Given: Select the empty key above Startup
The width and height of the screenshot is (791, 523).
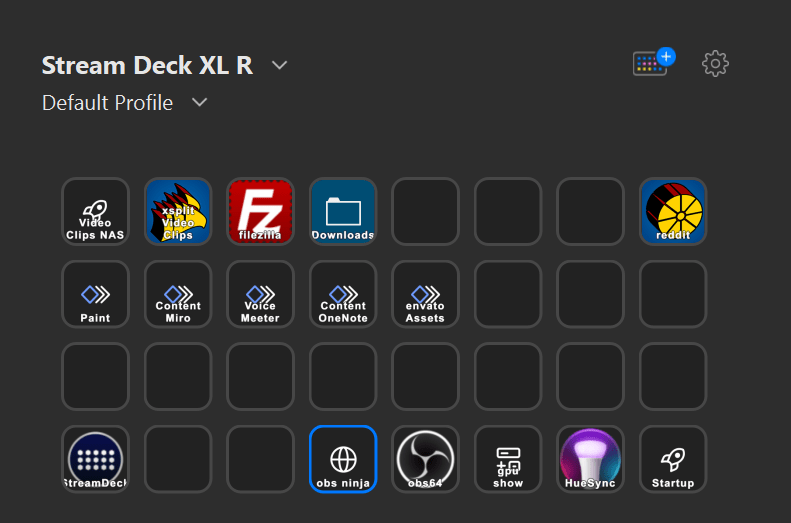Looking at the screenshot, I should (x=673, y=376).
